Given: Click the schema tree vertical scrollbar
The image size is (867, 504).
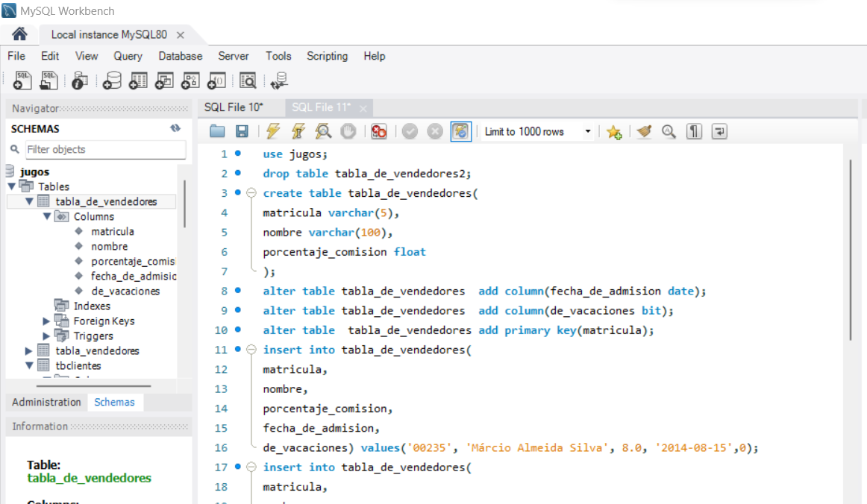Looking at the screenshot, I should (x=184, y=203).
